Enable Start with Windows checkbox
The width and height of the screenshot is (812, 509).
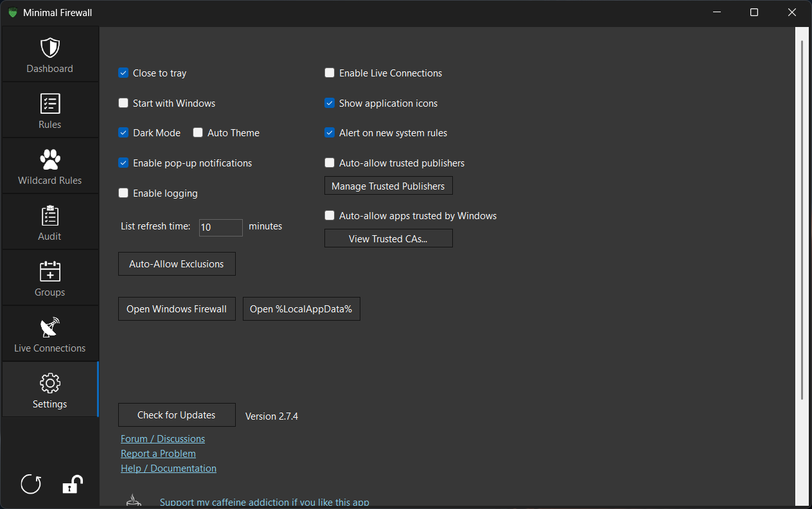click(x=123, y=103)
